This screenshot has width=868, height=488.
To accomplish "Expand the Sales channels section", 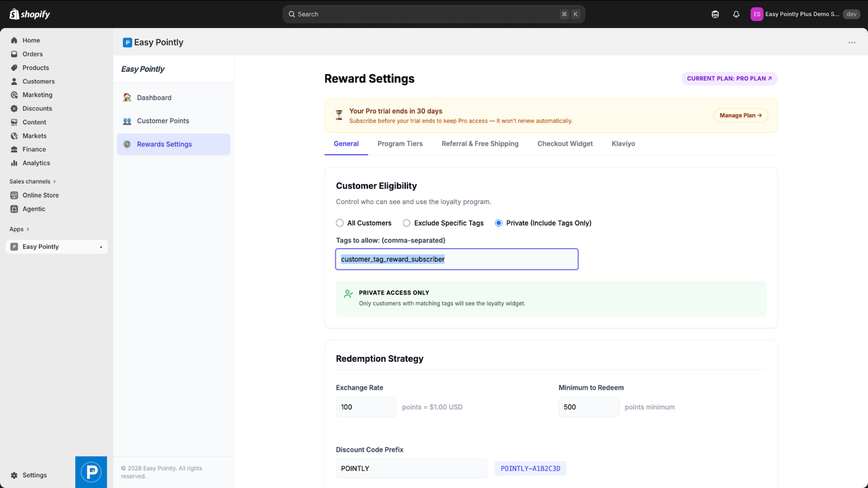I will click(33, 182).
